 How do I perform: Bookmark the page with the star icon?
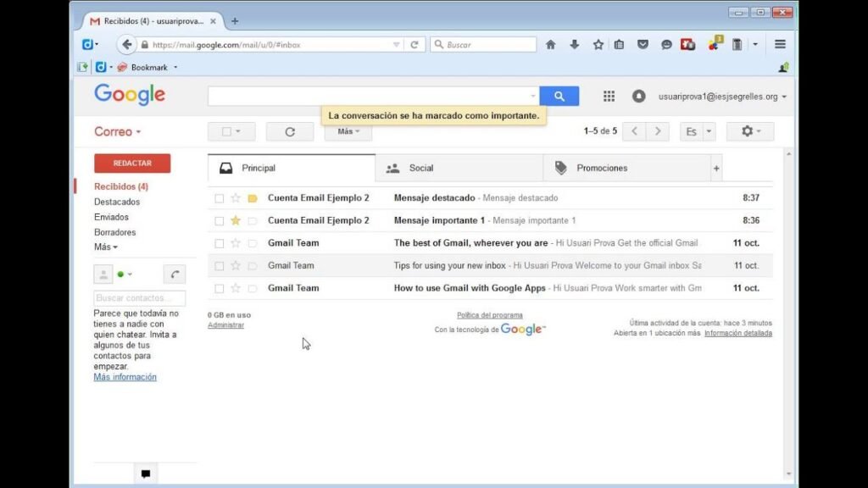599,44
